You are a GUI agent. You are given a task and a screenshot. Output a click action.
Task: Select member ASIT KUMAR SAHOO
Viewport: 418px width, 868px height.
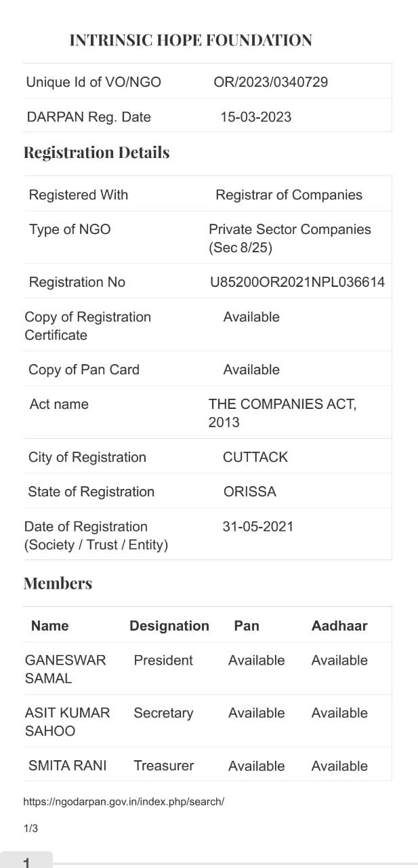click(x=66, y=722)
